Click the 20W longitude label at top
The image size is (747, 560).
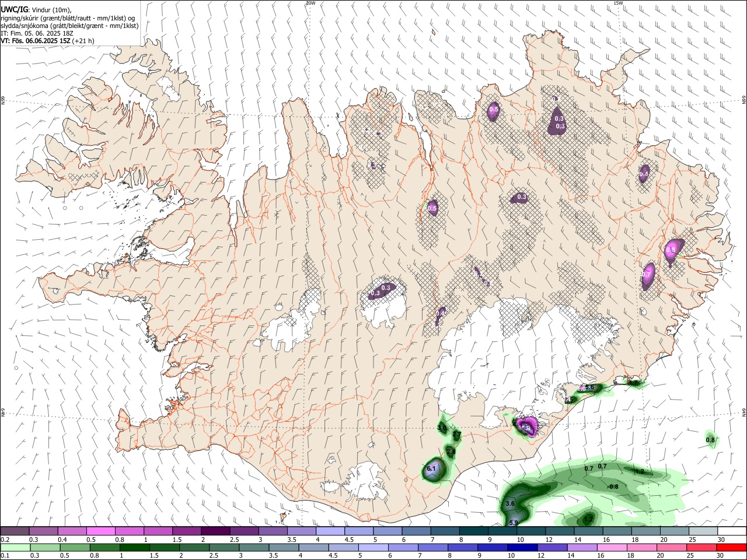pyautogui.click(x=310, y=3)
